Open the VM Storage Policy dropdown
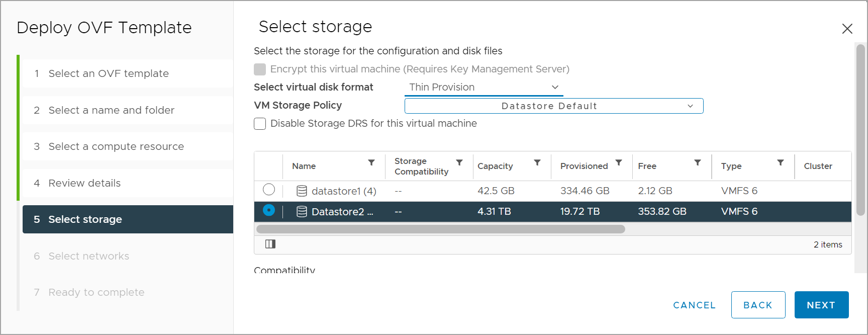 point(553,106)
